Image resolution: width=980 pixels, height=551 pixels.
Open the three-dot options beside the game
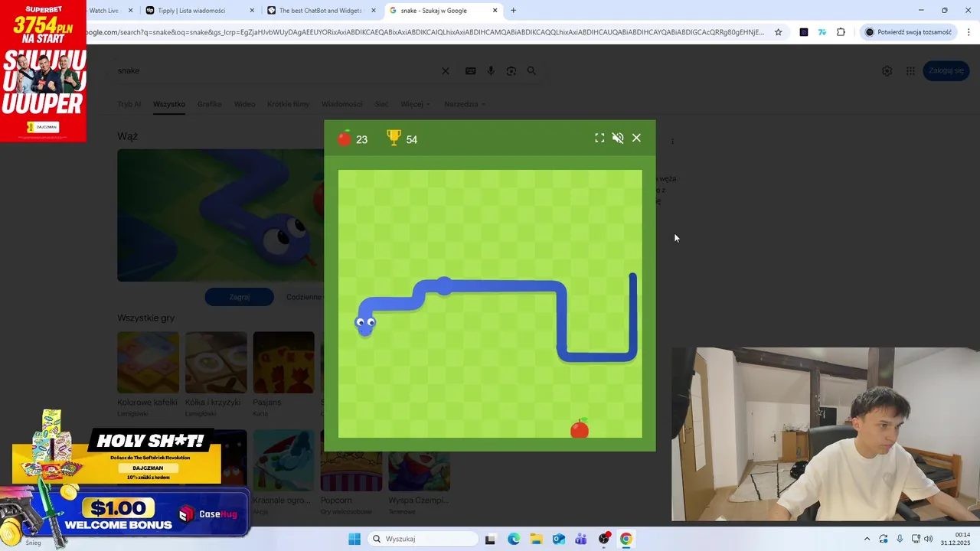[x=672, y=141]
